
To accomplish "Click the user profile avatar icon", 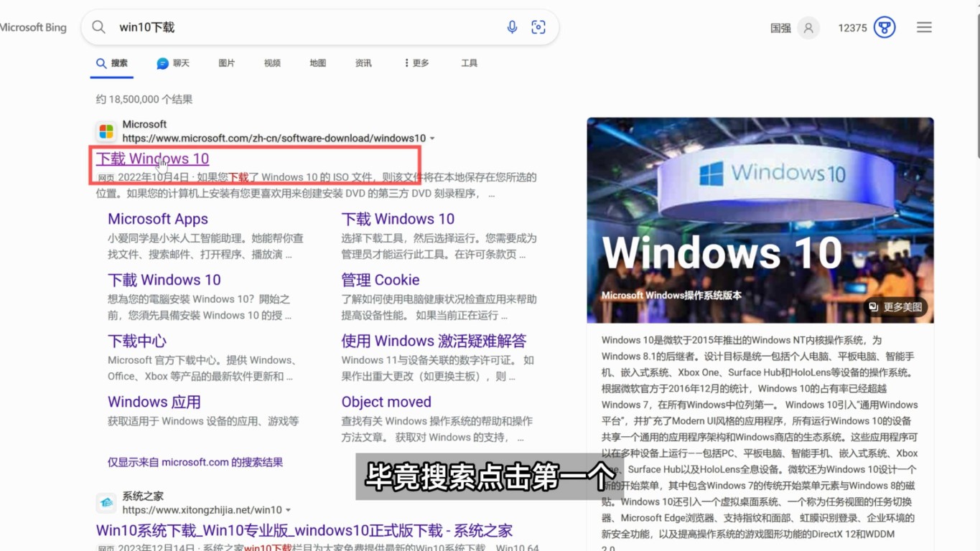I will (x=808, y=28).
